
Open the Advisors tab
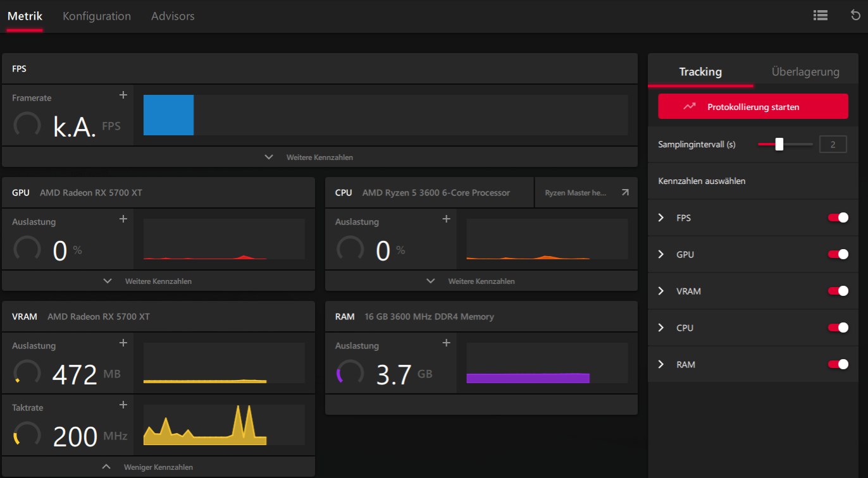[x=173, y=16]
